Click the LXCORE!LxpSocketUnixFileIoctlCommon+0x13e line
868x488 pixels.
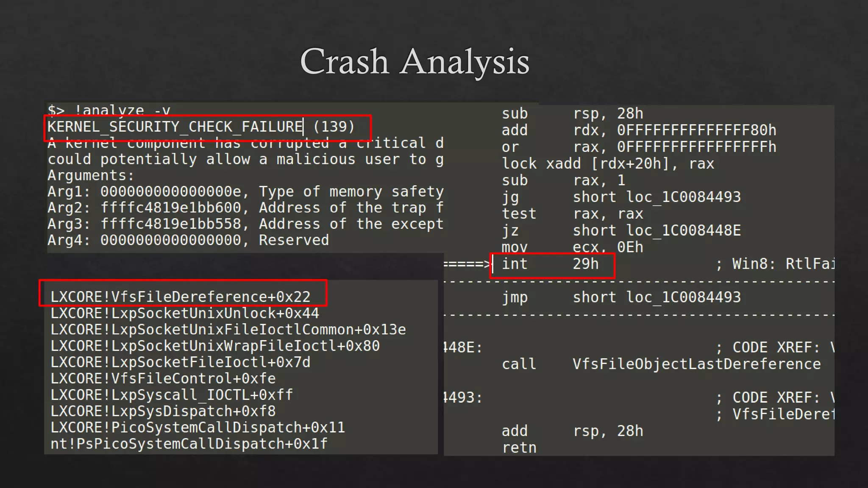click(228, 330)
